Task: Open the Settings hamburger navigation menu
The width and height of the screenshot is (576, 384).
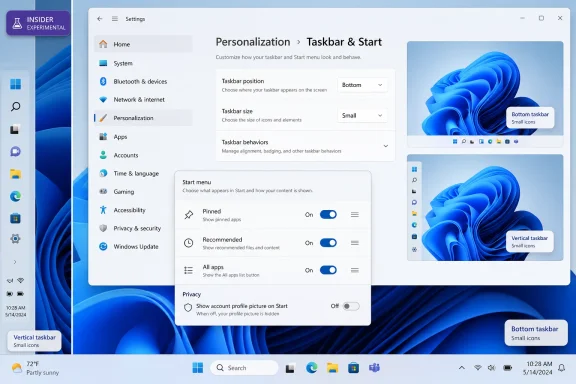Action: 115,19
